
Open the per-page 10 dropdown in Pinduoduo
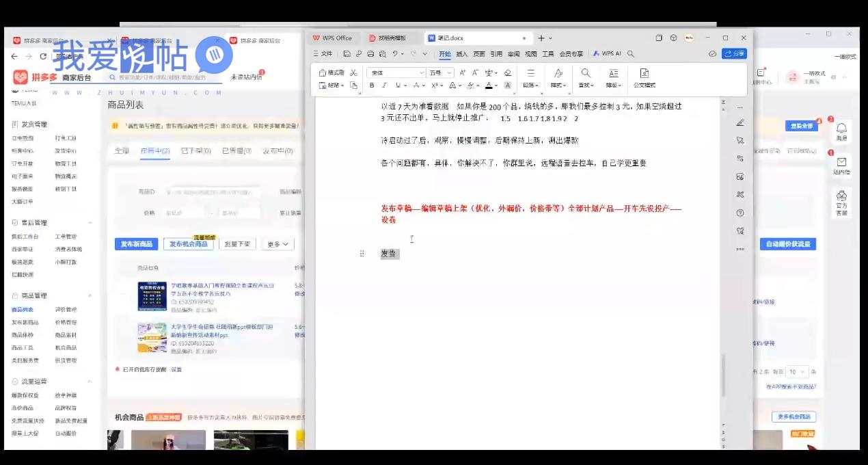[796, 372]
